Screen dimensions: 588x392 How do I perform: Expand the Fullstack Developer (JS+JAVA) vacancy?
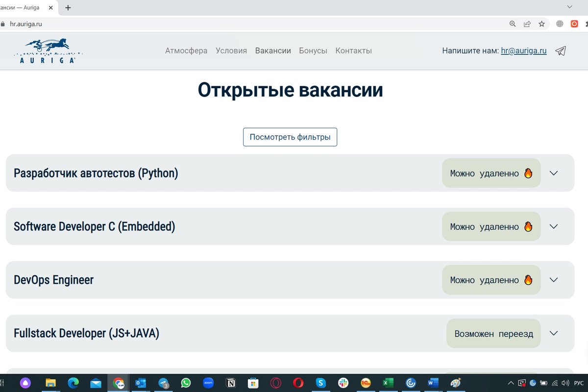pyautogui.click(x=554, y=333)
